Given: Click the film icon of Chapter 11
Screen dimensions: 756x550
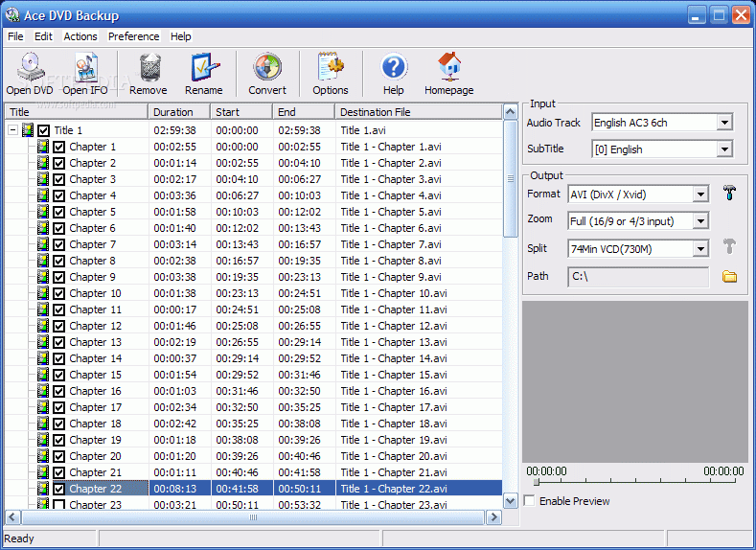Looking at the screenshot, I should pos(43,309).
